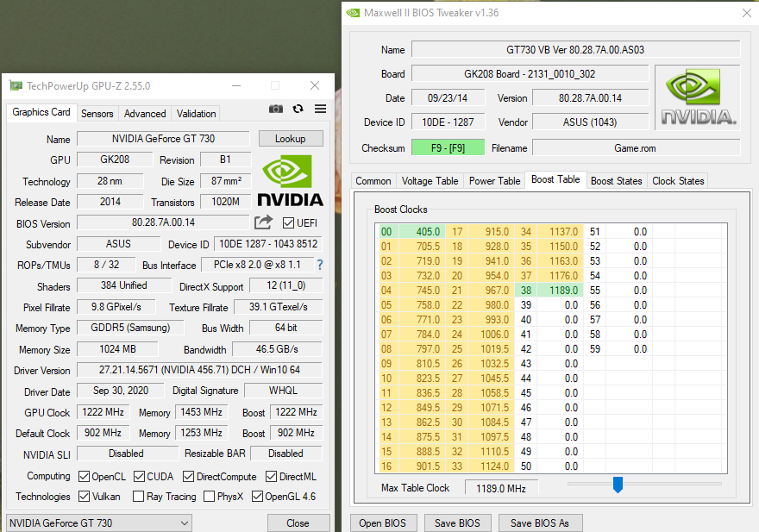Click the Save BIOS As button
Viewport: 759px width, 532px height.
coord(540,523)
